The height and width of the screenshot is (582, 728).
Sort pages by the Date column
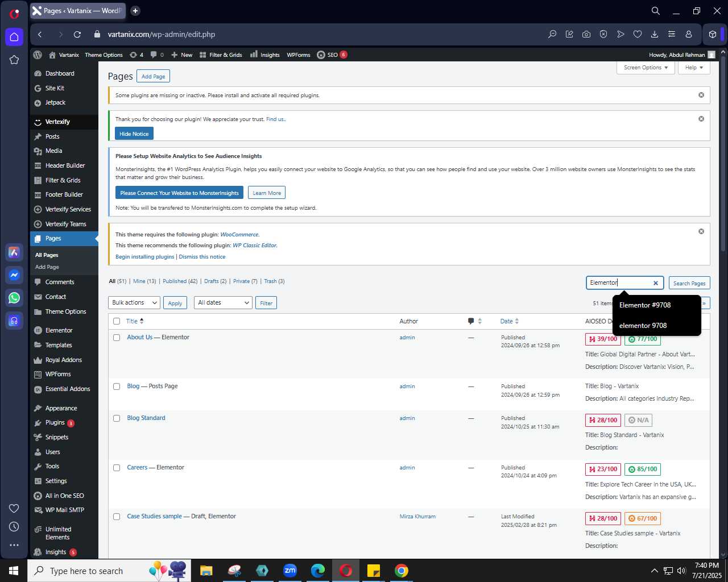(x=510, y=321)
